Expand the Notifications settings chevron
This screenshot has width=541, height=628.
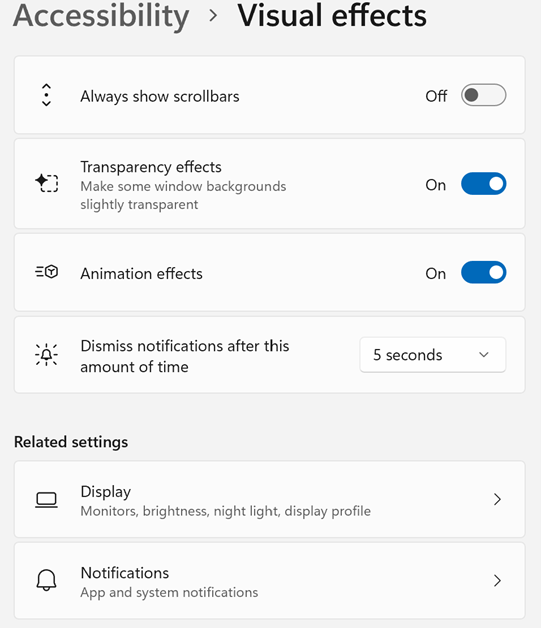tap(497, 580)
